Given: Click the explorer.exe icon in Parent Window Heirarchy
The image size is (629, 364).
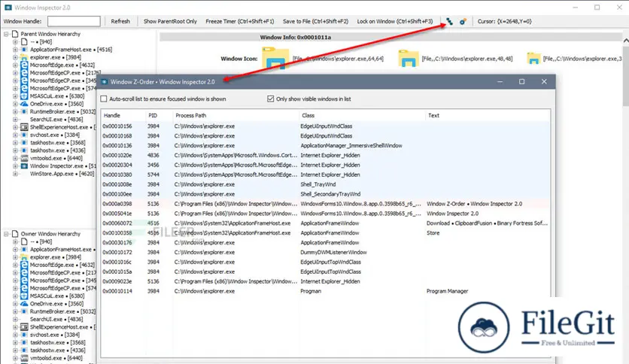Looking at the screenshot, I should (24, 57).
